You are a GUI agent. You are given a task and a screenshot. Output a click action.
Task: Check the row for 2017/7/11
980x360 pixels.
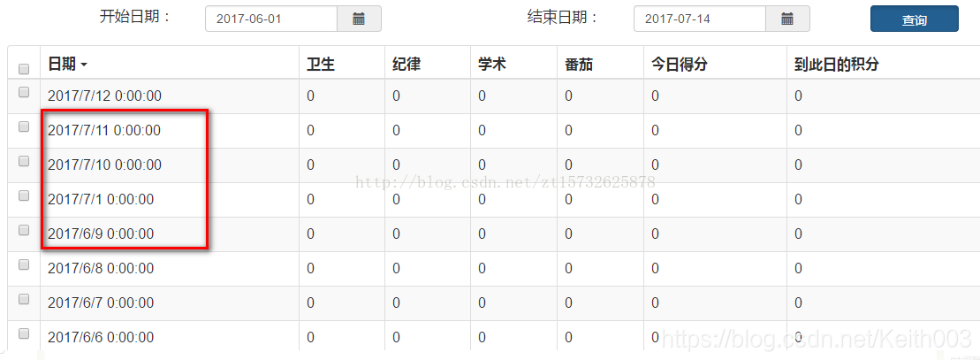coord(24,126)
